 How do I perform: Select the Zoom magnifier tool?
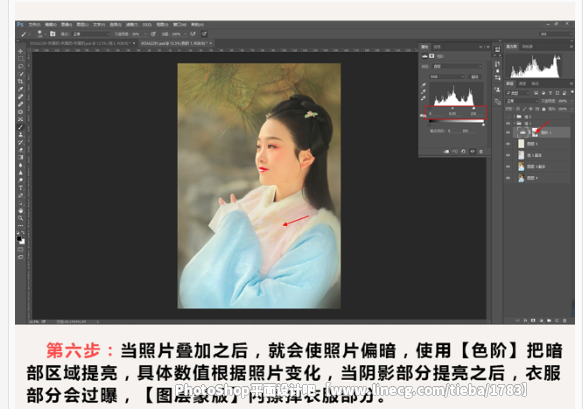coord(21,218)
